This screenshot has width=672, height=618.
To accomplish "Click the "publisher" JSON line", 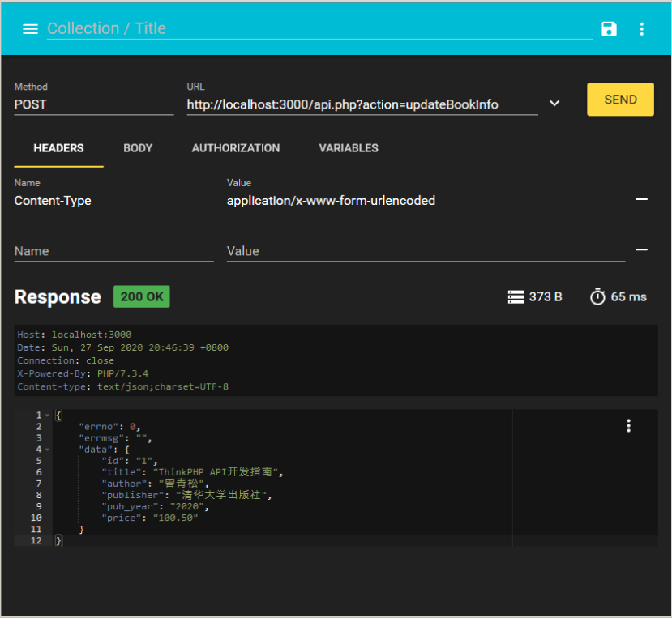I will 186,495.
